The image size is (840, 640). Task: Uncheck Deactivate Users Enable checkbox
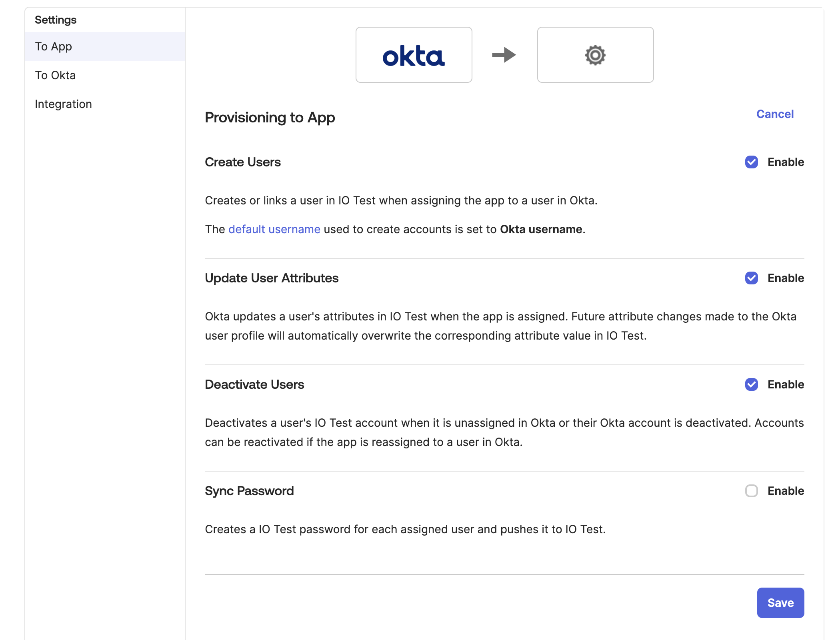752,384
